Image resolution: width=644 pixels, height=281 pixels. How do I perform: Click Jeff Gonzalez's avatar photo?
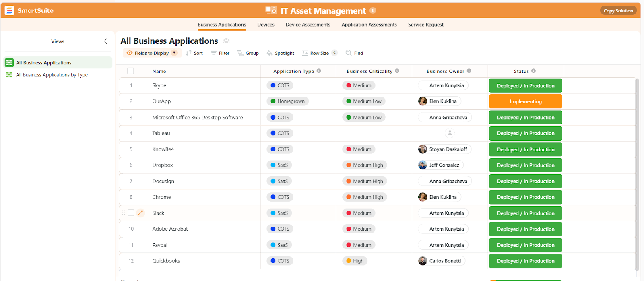click(x=423, y=165)
